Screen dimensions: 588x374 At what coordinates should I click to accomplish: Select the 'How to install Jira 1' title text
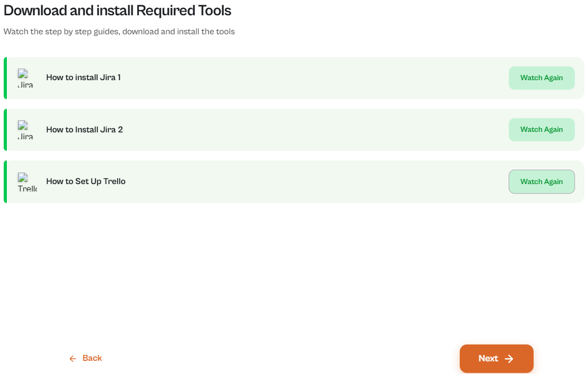click(83, 78)
